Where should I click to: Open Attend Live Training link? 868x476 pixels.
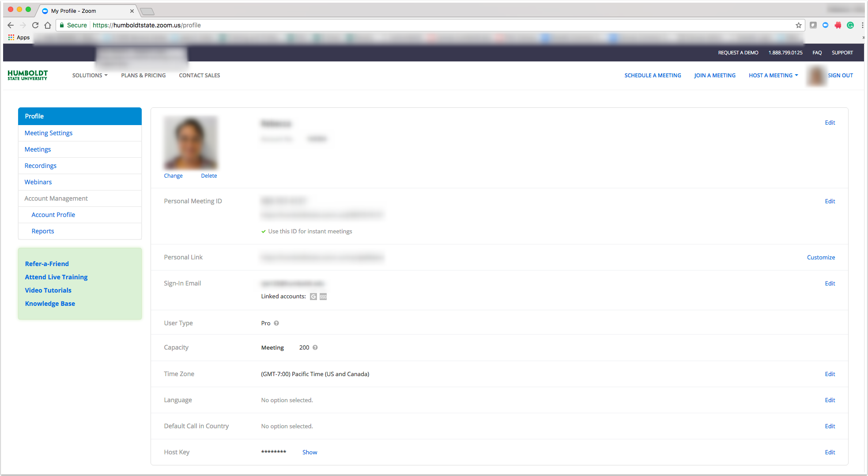(56, 277)
